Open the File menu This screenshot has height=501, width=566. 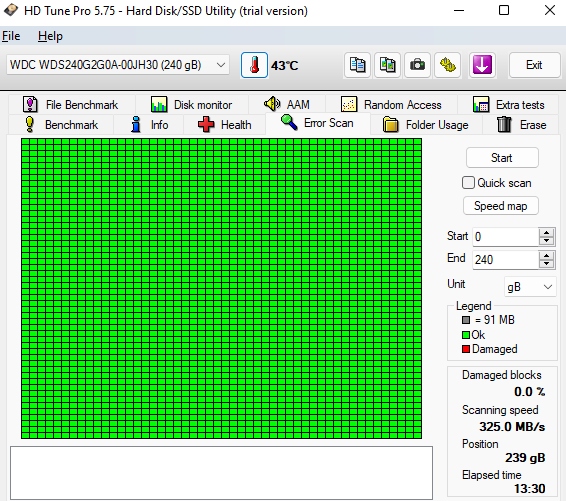(x=11, y=36)
